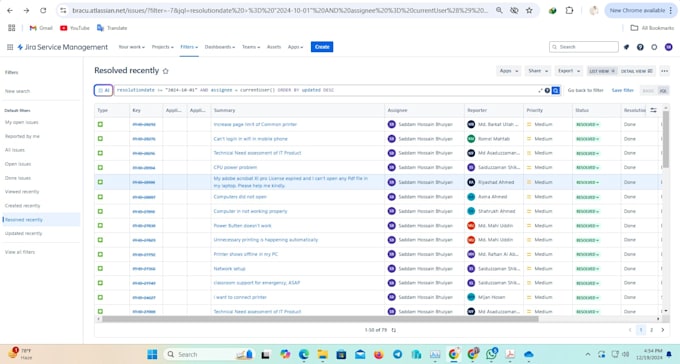Click the JQL query text field
The width and height of the screenshot is (680, 364).
325,90
